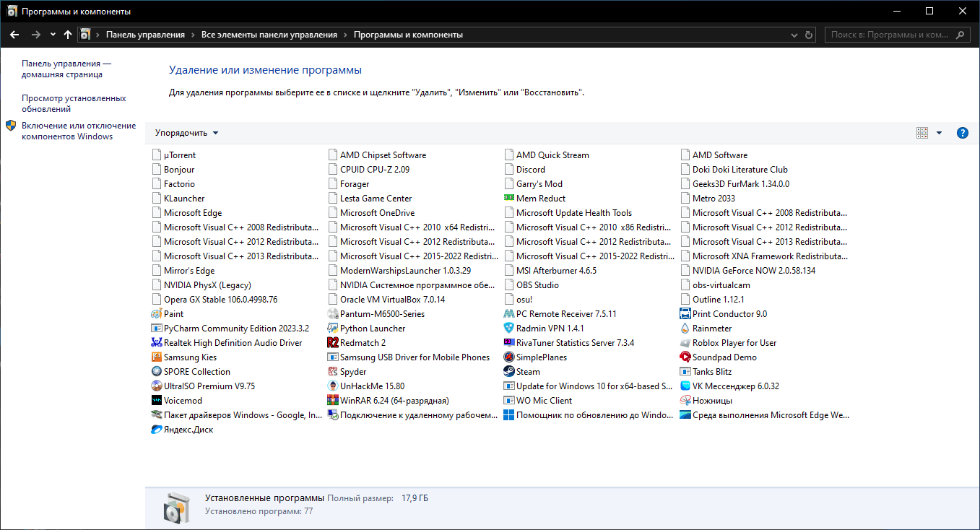
Task: Click the PyCharm Community Edition icon
Action: 157,329
